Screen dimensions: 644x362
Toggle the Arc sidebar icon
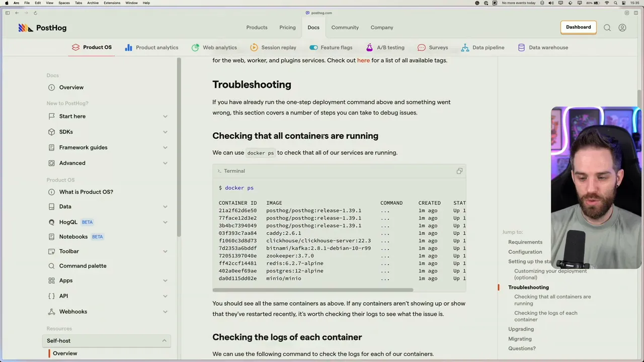(8, 13)
